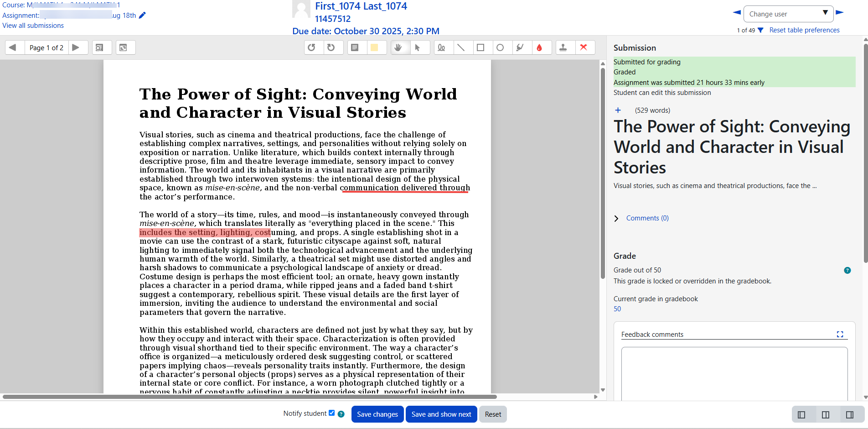
Task: Click Save and show next button
Action: [441, 414]
